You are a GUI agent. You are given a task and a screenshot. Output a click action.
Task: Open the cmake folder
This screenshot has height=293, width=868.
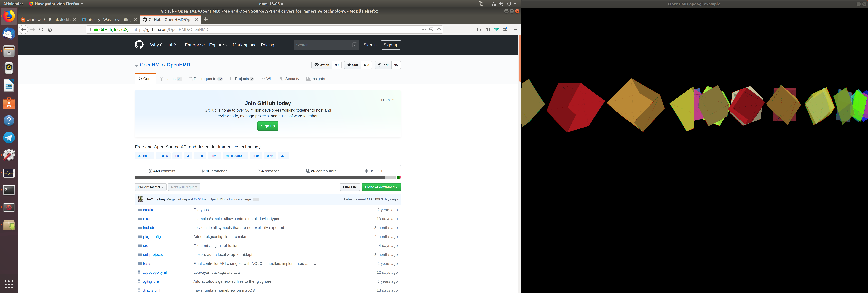[x=149, y=210]
